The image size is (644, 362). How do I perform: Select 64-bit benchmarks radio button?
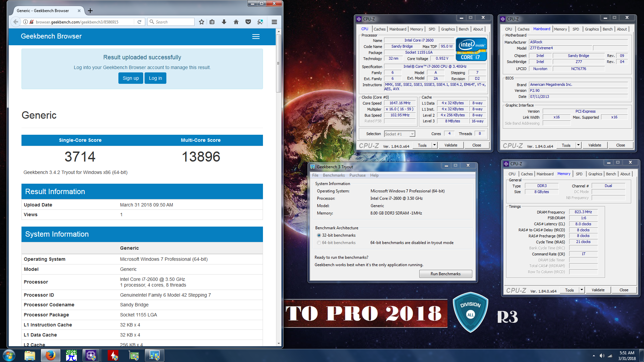click(319, 243)
